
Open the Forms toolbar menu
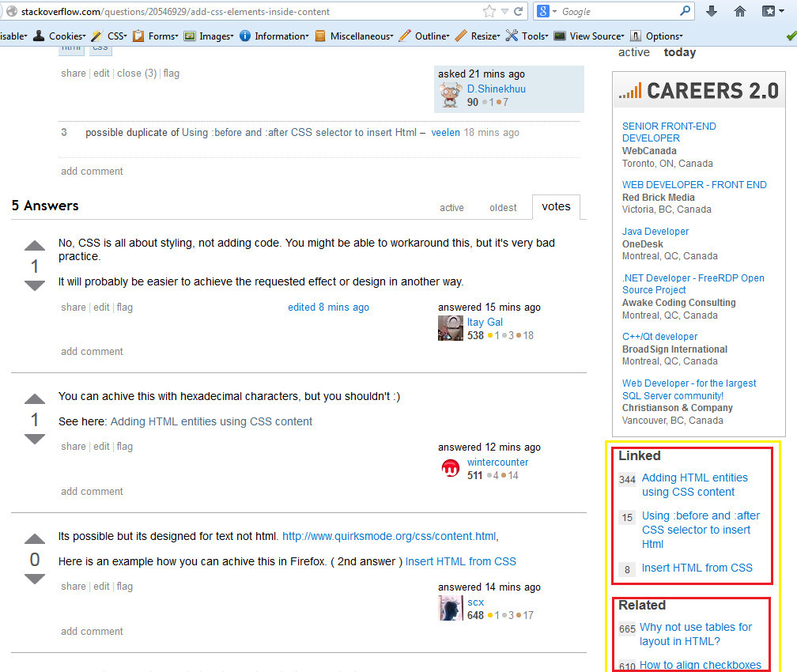(156, 36)
